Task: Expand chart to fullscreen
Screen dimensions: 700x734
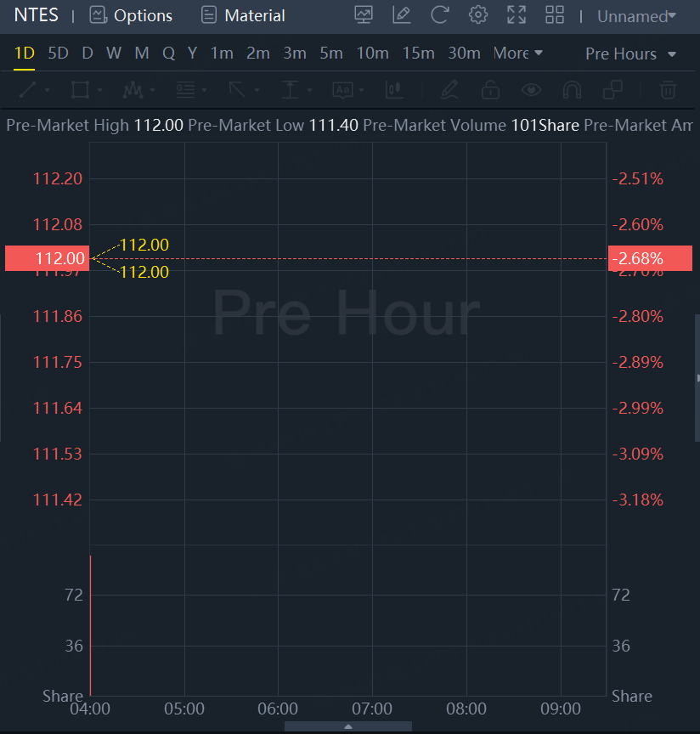Action: (517, 15)
